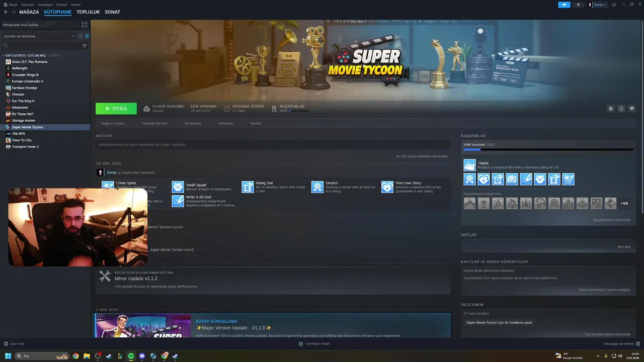This screenshot has height=362, width=644.
Task: Open the Steam menu
Action: [13, 5]
